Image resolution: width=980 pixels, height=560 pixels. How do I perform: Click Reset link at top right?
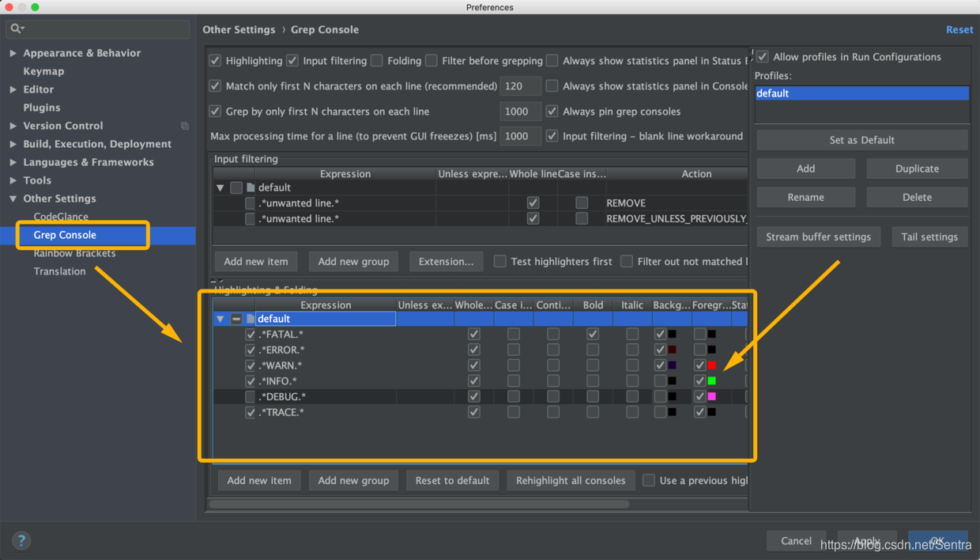(x=959, y=29)
